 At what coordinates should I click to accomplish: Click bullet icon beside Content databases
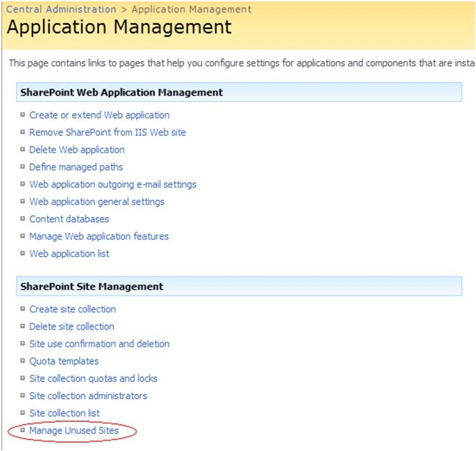[22, 218]
